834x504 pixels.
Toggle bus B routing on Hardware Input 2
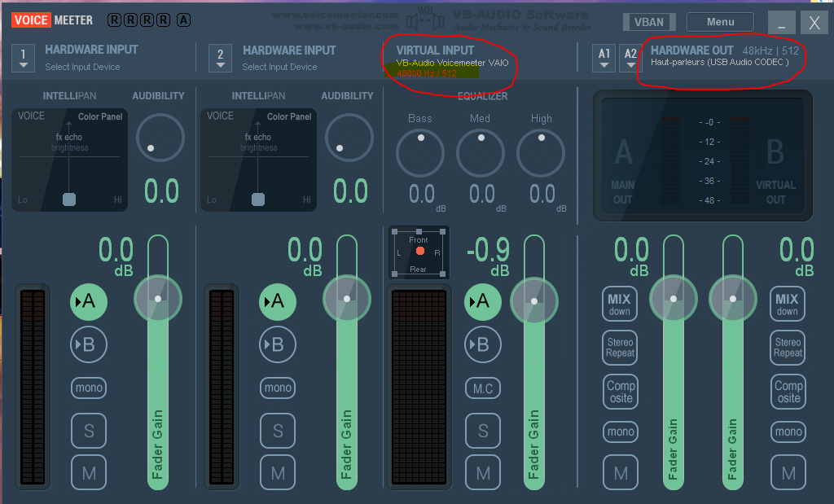pos(278,344)
